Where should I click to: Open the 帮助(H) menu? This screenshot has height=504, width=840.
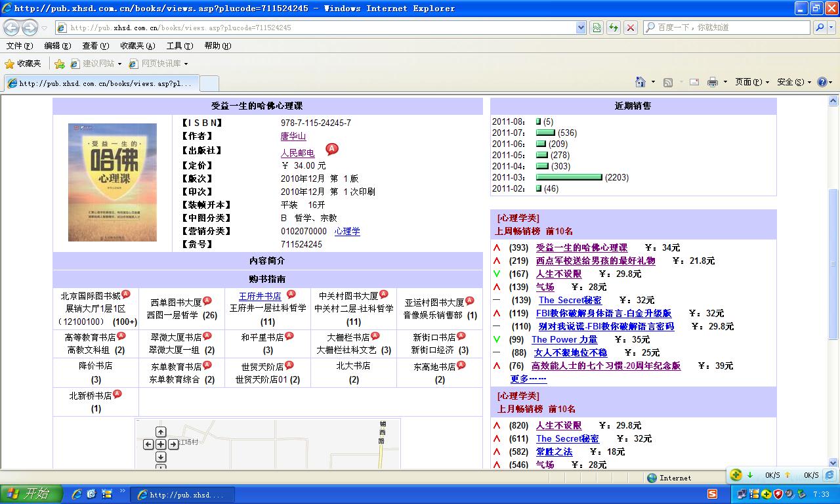tap(218, 46)
